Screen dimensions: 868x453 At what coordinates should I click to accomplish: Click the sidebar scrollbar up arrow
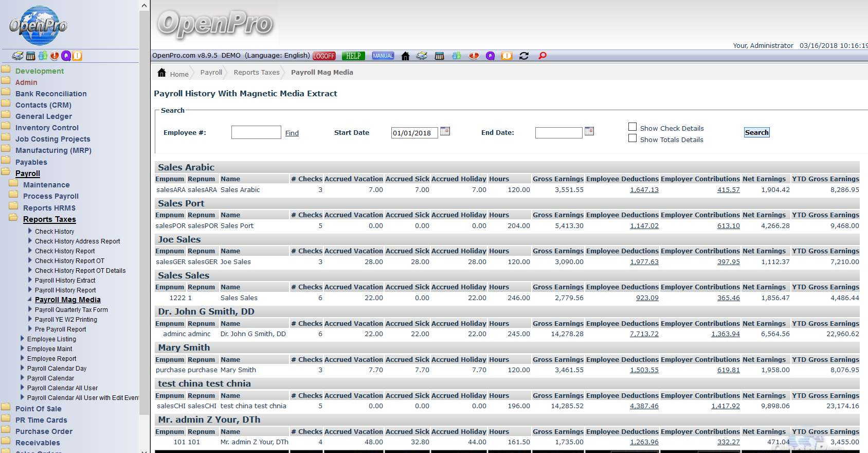144,6
